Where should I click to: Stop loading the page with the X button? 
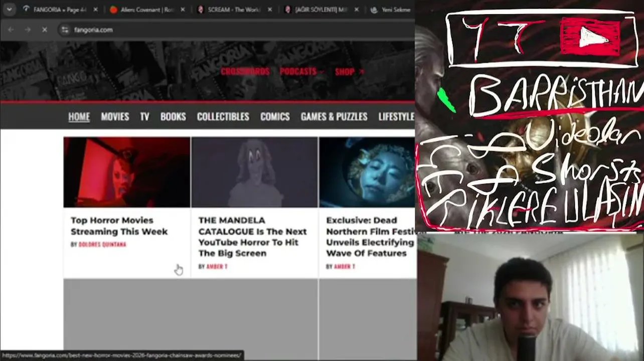tap(45, 30)
